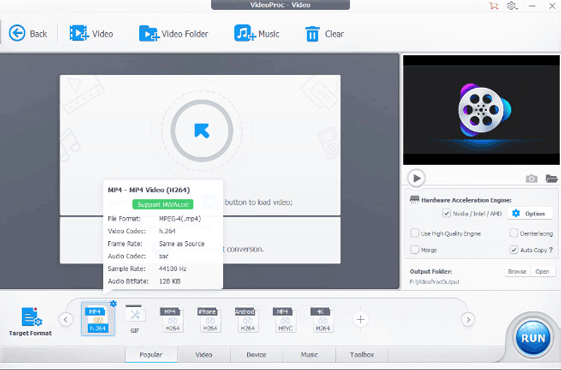The image size is (561, 370).
Task: Go back using the Back arrow button
Action: click(28, 34)
